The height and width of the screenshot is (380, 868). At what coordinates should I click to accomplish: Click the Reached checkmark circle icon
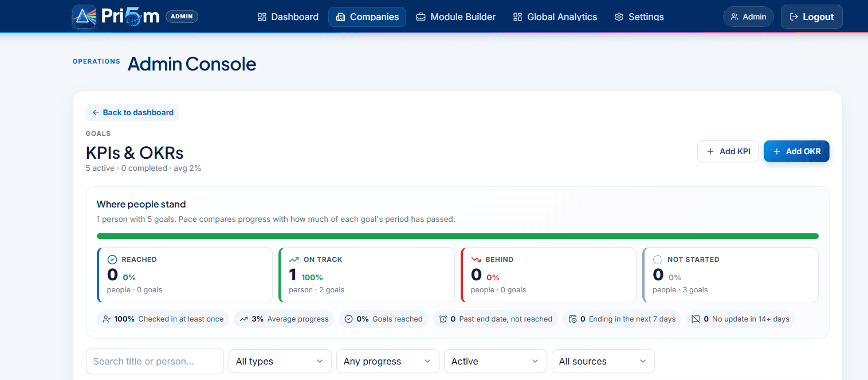pyautogui.click(x=112, y=260)
